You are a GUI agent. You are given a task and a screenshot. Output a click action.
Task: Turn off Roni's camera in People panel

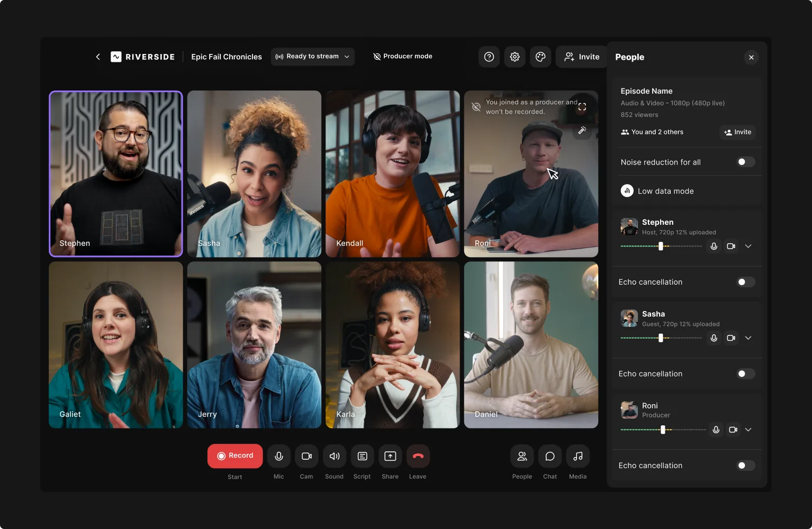pos(733,430)
